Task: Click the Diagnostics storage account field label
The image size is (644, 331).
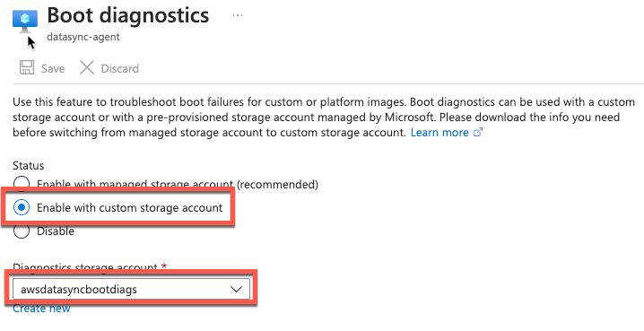Action: click(90, 267)
